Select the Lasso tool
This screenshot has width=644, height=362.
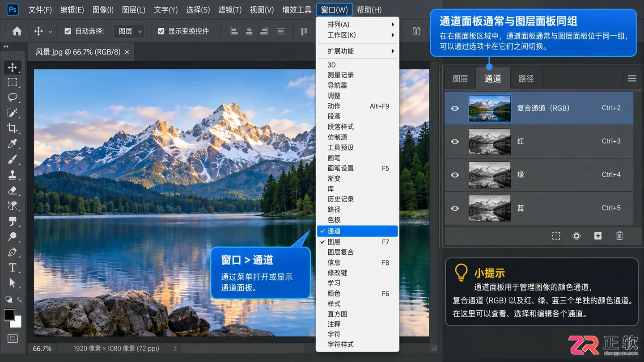(x=12, y=97)
